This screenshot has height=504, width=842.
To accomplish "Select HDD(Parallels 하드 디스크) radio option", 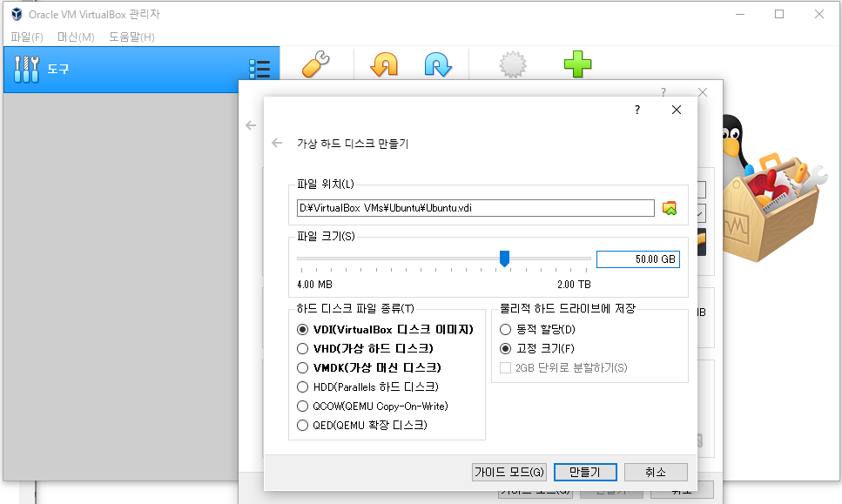I will point(367,387).
